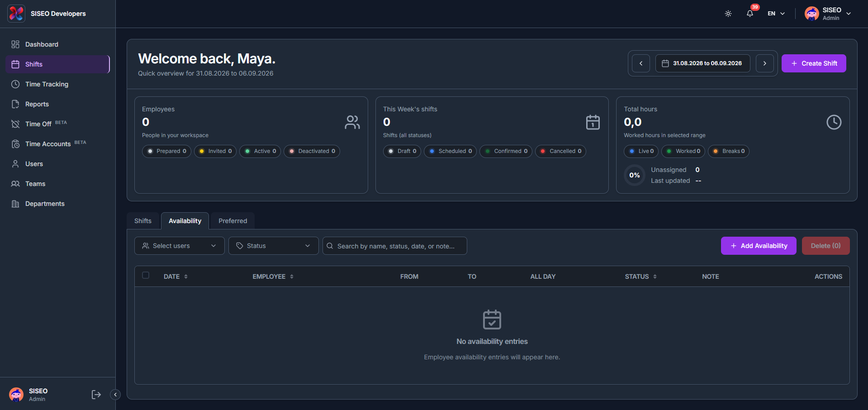The height and width of the screenshot is (410, 868).
Task: Select the Availability tab
Action: click(x=185, y=221)
